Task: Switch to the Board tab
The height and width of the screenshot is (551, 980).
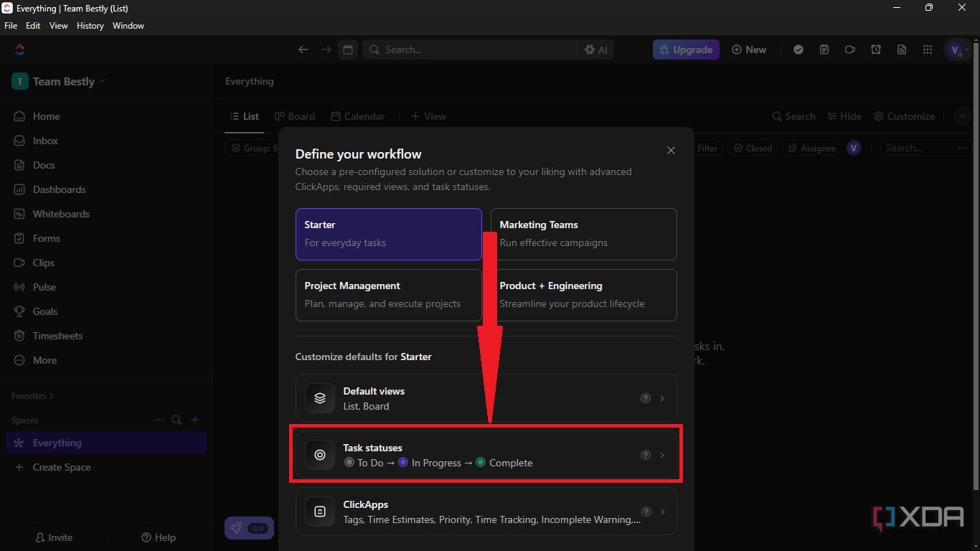Action: (295, 116)
